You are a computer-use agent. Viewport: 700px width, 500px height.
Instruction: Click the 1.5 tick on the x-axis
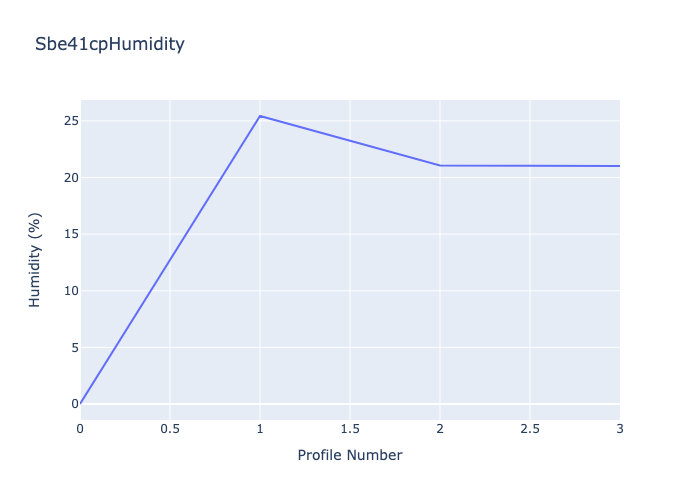point(350,428)
